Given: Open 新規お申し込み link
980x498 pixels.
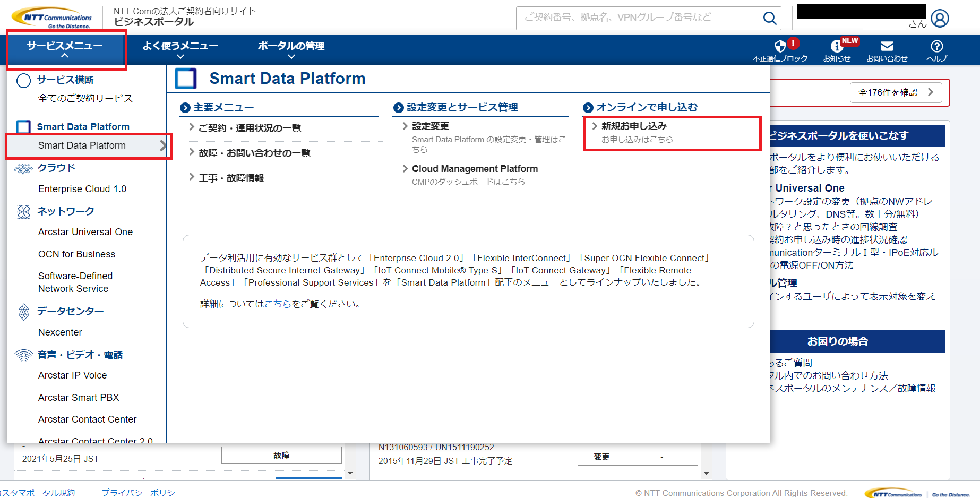Looking at the screenshot, I should (634, 126).
